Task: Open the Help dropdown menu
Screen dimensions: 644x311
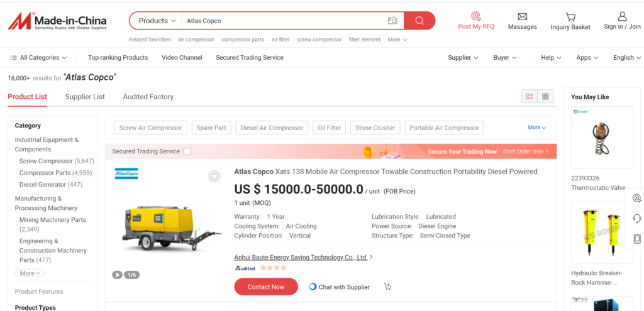Action: pyautogui.click(x=551, y=58)
